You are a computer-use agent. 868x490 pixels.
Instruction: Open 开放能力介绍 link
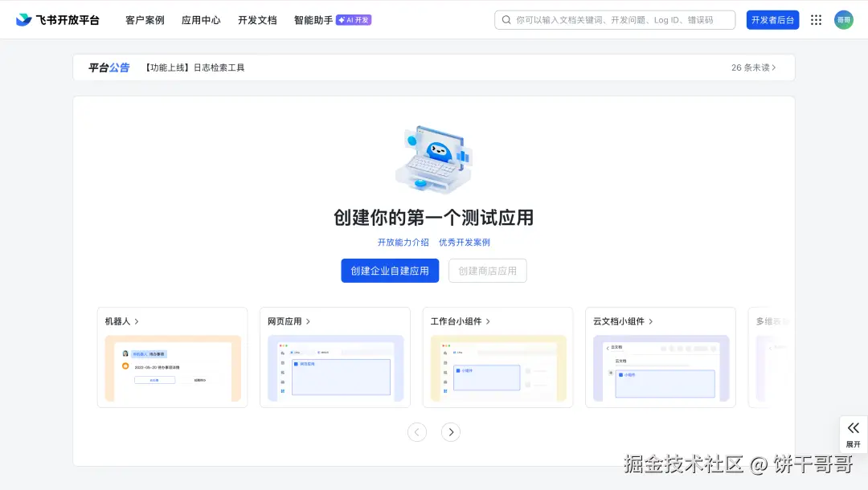click(403, 243)
